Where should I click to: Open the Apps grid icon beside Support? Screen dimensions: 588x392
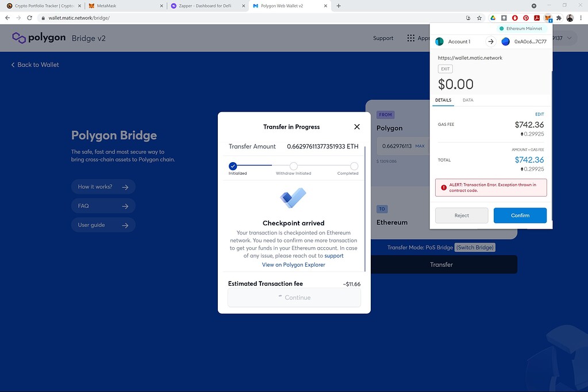click(x=410, y=38)
